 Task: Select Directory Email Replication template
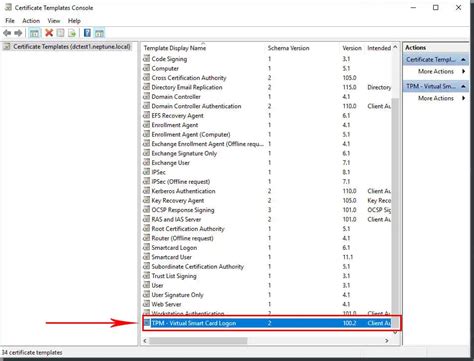pyautogui.click(x=187, y=87)
